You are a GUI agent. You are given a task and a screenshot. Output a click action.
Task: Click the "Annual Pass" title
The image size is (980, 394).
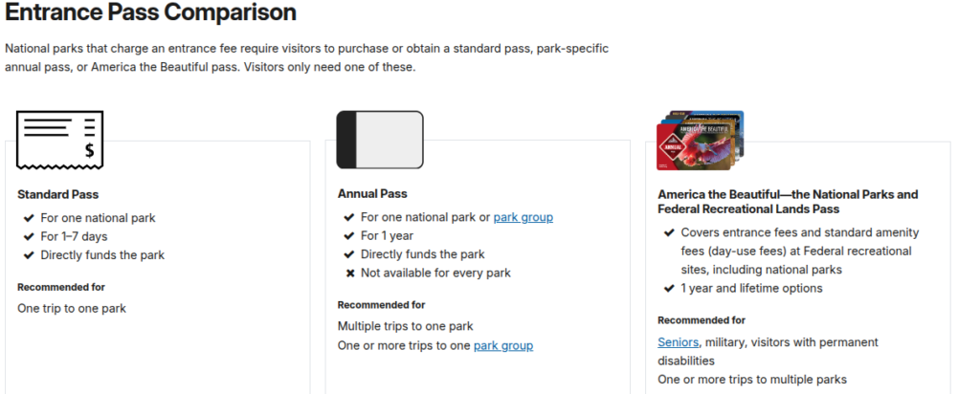[372, 194]
